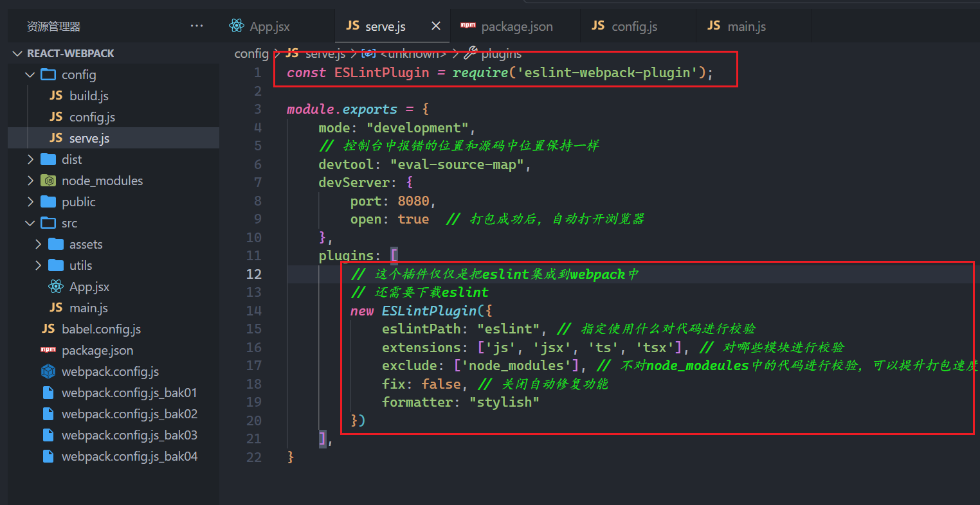Select the serve.js editor tab
The image size is (980, 505).
(x=393, y=26)
